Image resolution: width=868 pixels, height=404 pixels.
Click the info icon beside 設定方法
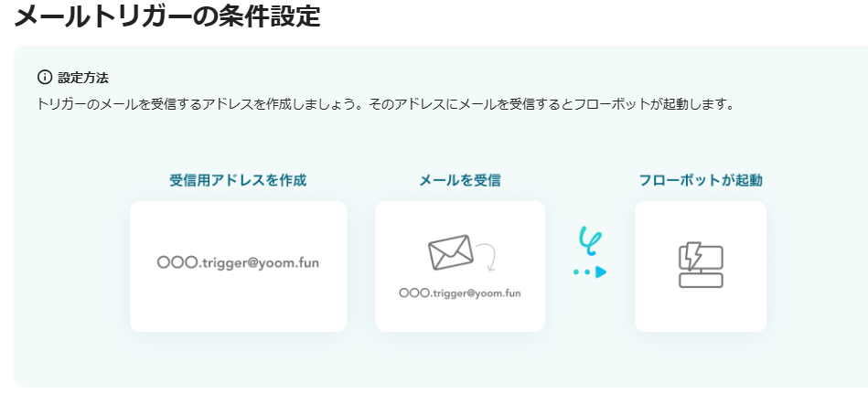pos(44,77)
